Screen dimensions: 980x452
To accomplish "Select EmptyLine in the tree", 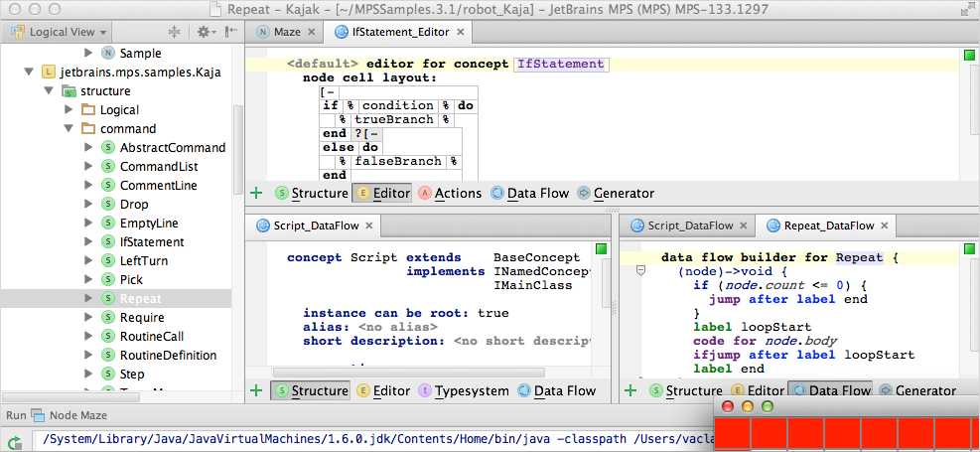I will [149, 224].
